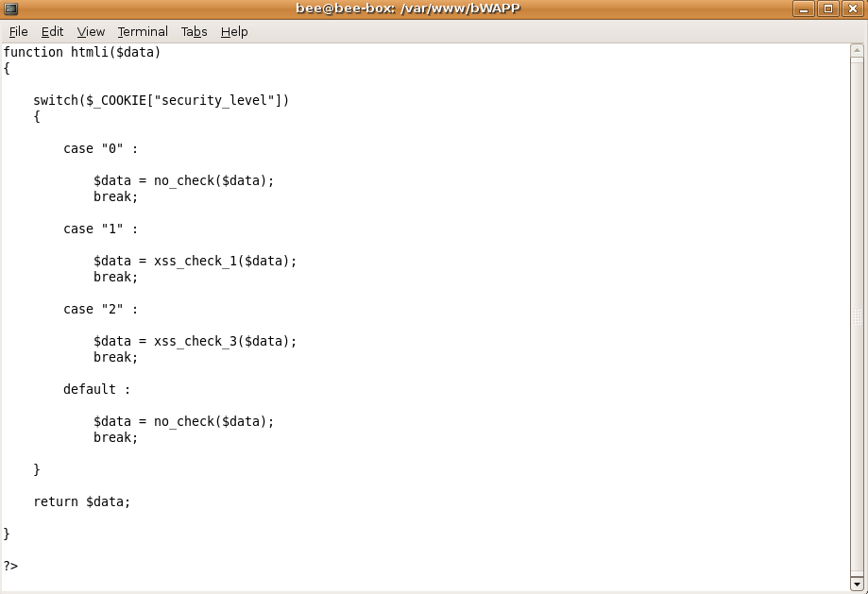
Task: Click the vertical scrollbar thumb
Action: click(857, 316)
